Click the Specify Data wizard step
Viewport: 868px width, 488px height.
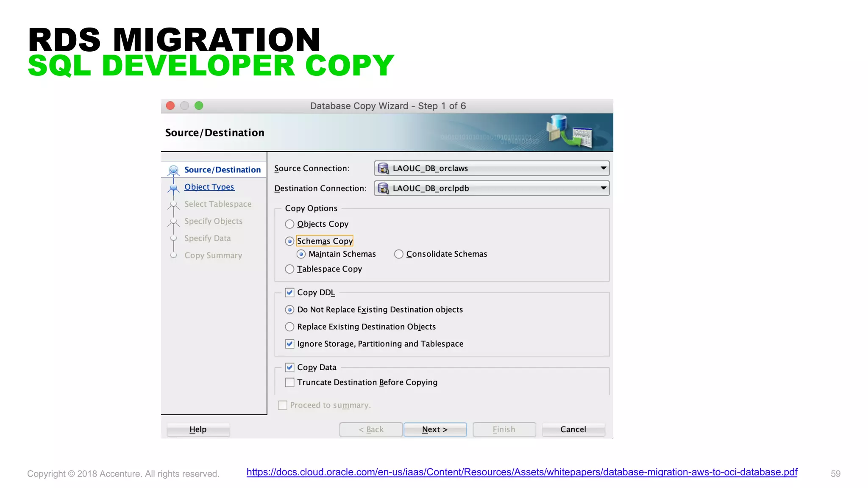(208, 238)
